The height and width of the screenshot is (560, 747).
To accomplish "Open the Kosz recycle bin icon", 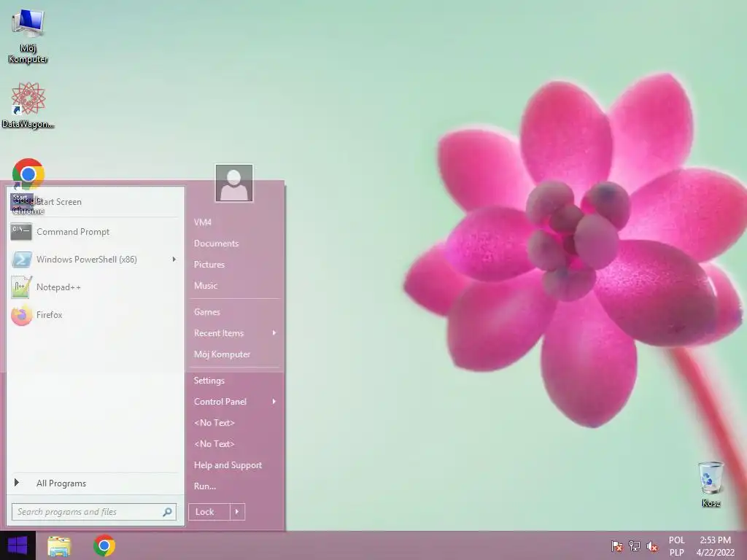I will point(711,483).
